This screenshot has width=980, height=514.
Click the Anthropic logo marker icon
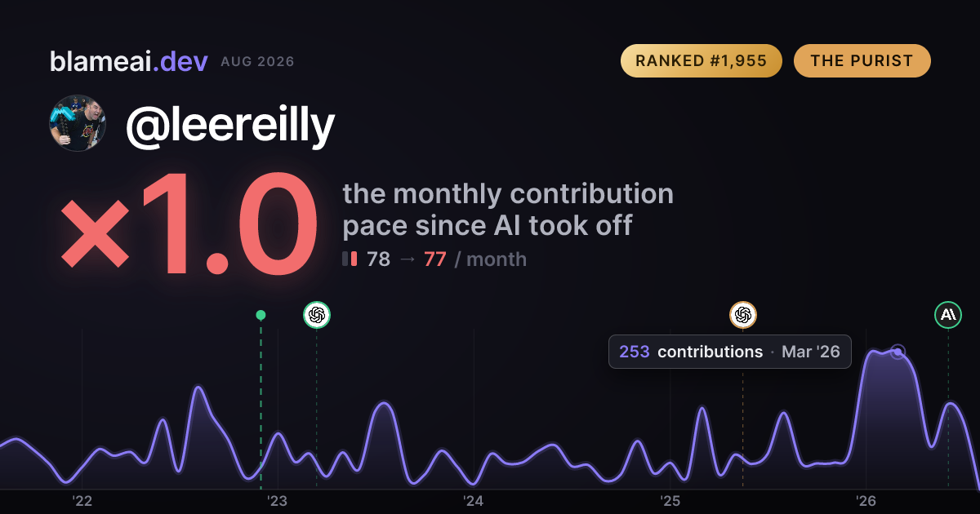tap(948, 315)
